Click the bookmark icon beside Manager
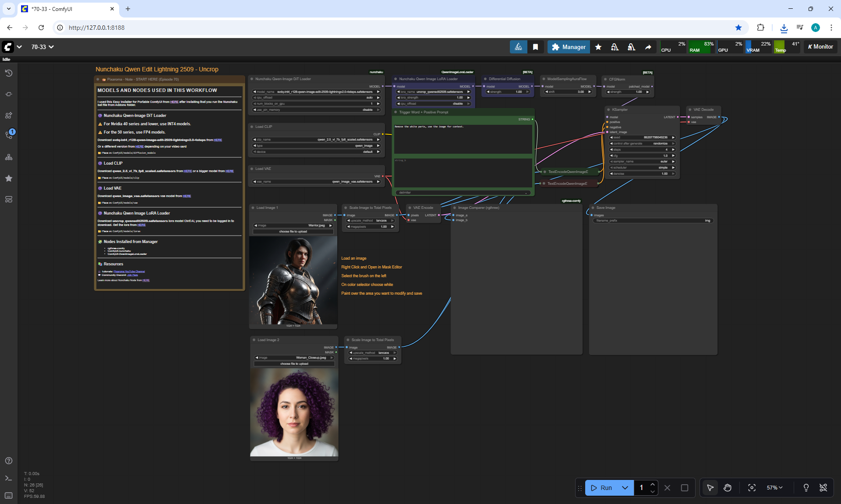 click(x=535, y=47)
